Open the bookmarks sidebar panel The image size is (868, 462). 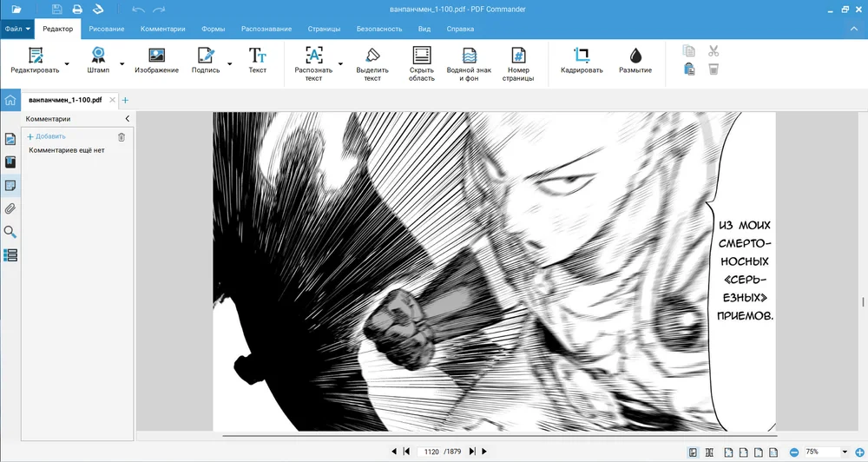10,162
